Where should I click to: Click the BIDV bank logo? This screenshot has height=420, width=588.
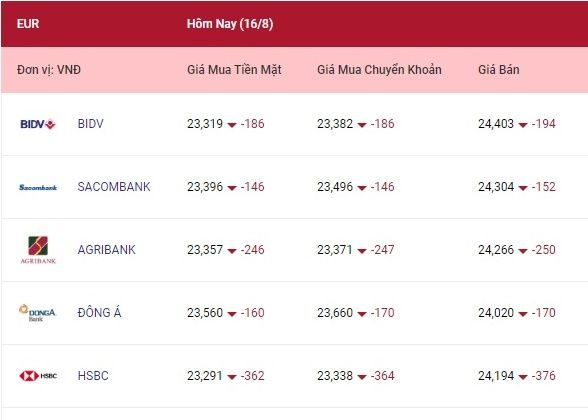pos(38,124)
